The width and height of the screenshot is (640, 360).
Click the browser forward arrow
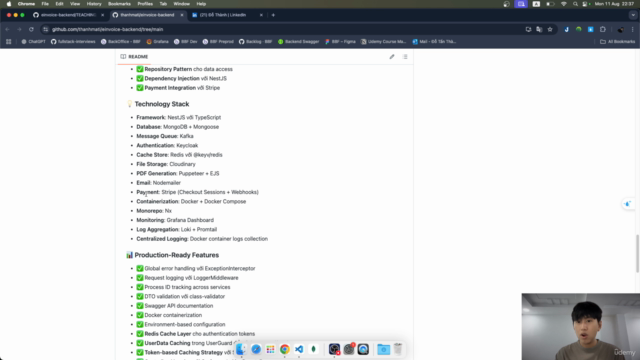pyautogui.click(x=19, y=29)
